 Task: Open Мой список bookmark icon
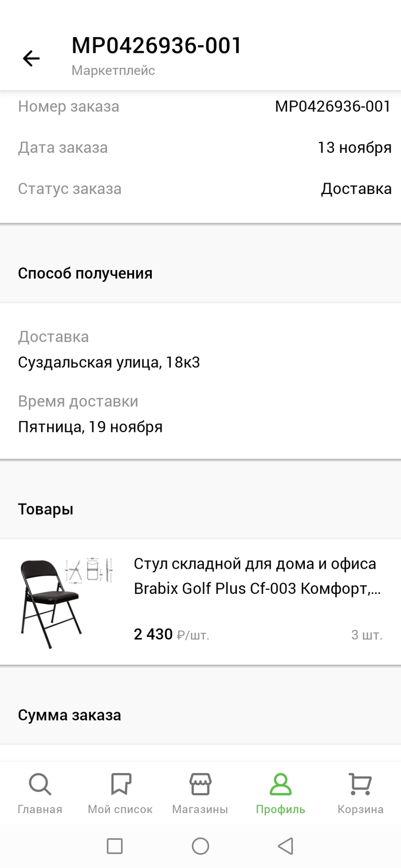pos(120,784)
